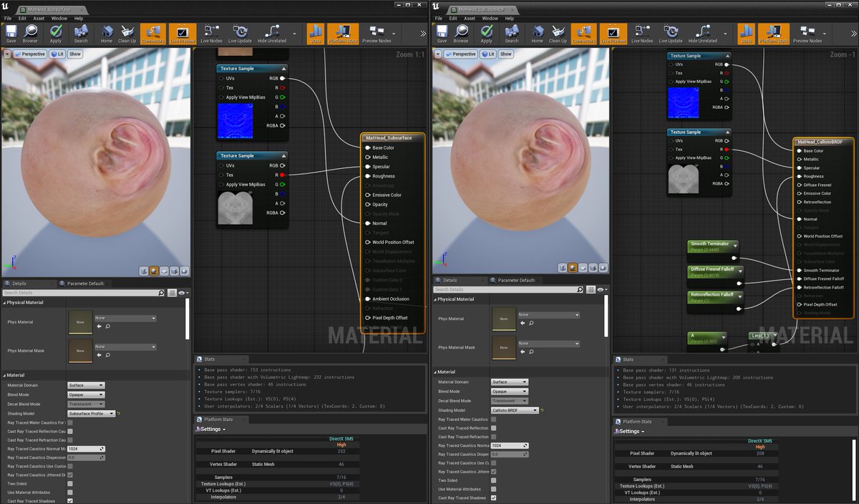Image resolution: width=859 pixels, height=504 pixels.
Task: Toggle Cast Ray Traced Reflection Caustics left window
Action: [x=69, y=431]
